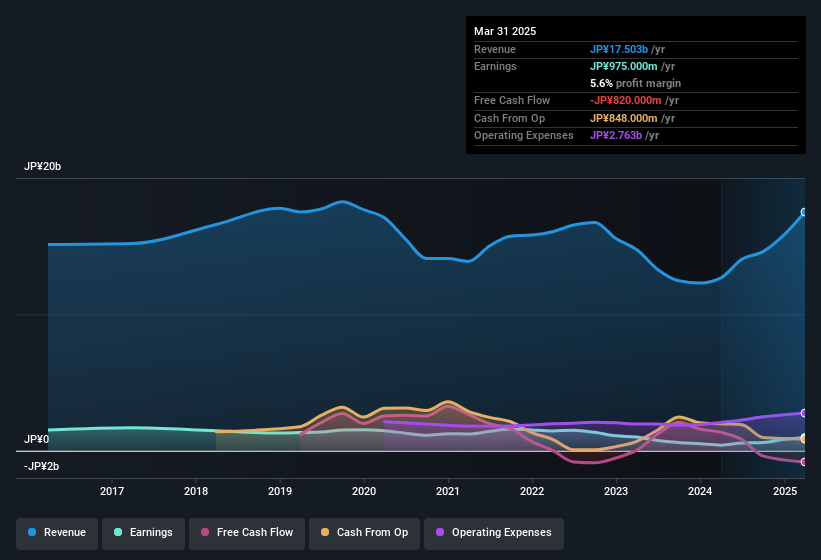
Task: Click the -JP¥2b y-axis label
Action: [x=41, y=466]
